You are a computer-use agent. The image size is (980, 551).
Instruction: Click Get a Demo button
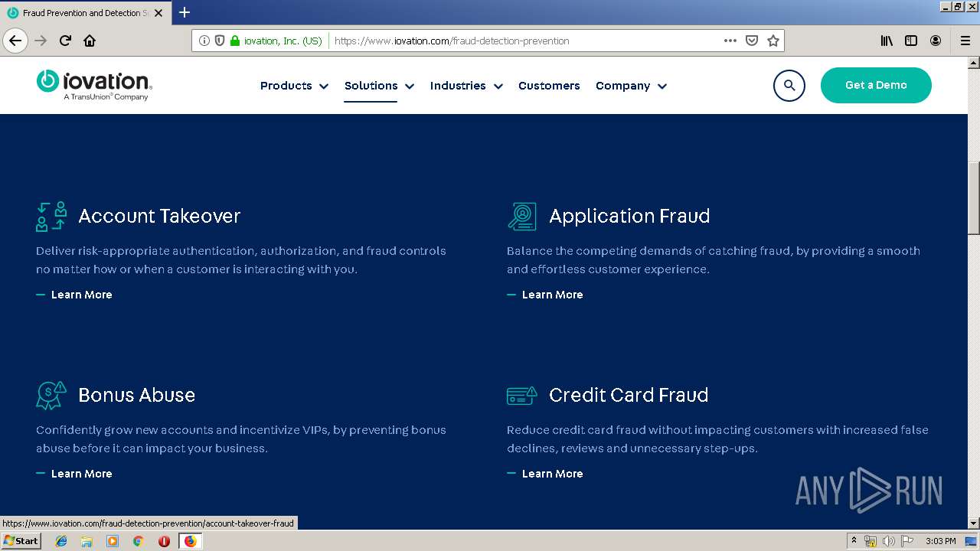[876, 85]
